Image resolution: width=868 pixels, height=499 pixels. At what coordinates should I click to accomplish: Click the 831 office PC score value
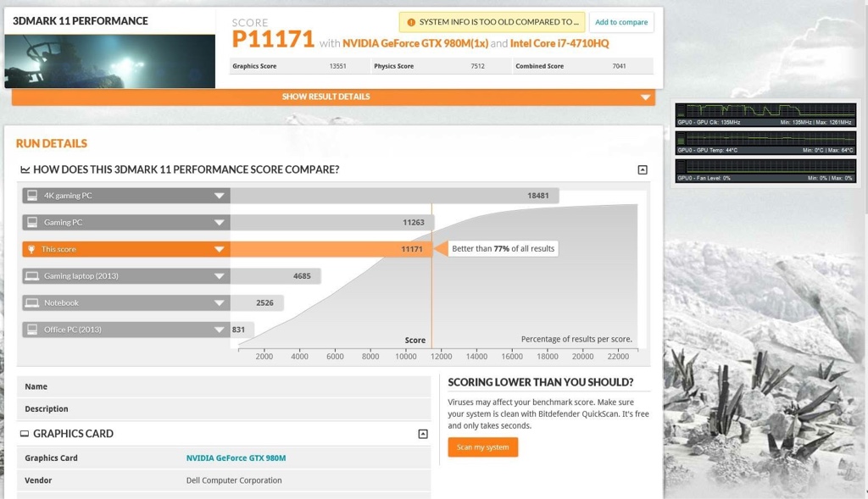[238, 330]
